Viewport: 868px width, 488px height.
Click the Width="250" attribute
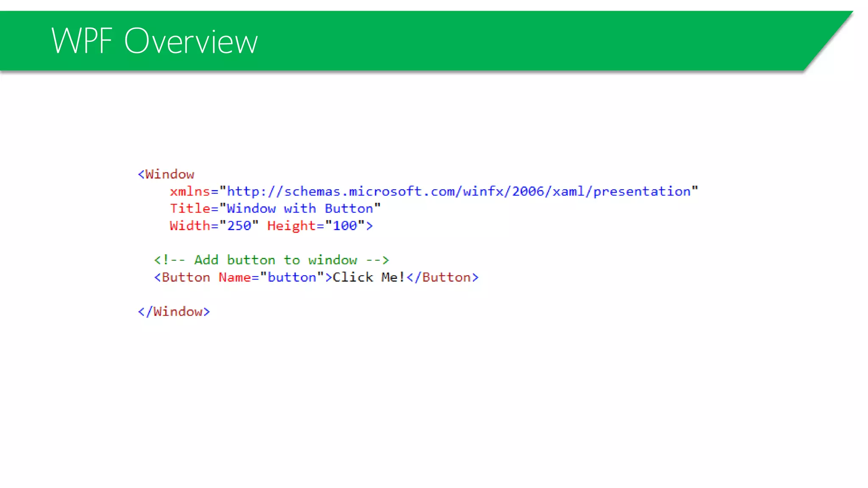[x=214, y=226]
